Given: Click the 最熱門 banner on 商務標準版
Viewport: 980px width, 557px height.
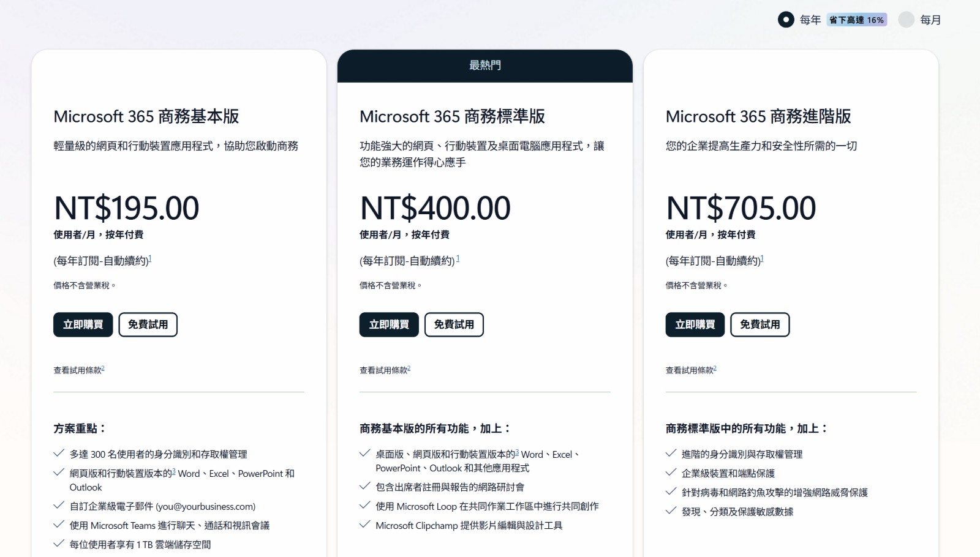Looking at the screenshot, I should click(x=484, y=65).
